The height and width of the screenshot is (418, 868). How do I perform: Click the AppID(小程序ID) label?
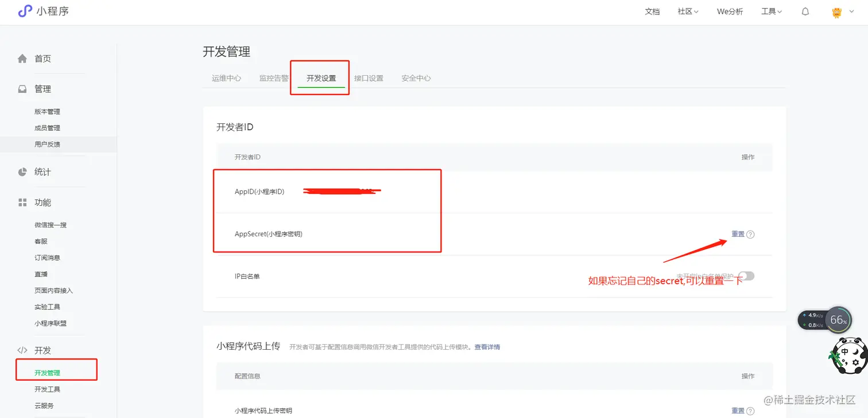[x=259, y=192]
